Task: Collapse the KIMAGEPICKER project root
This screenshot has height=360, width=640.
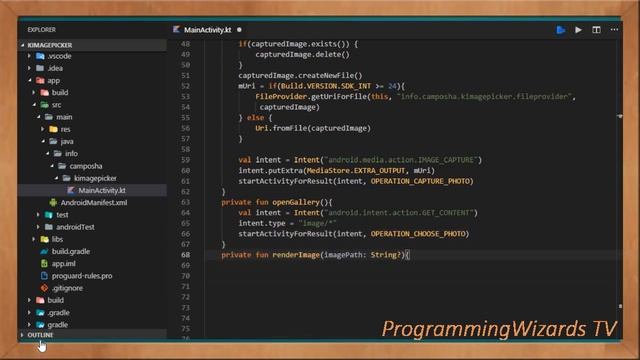Action: [22, 45]
